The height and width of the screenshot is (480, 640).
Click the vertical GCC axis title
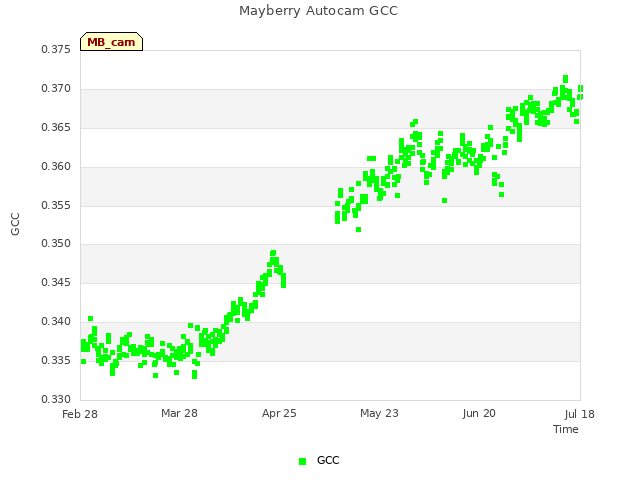point(15,224)
